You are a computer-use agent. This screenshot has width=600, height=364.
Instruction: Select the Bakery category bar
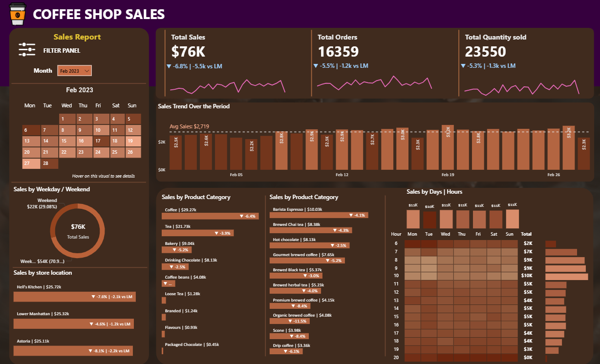click(177, 250)
